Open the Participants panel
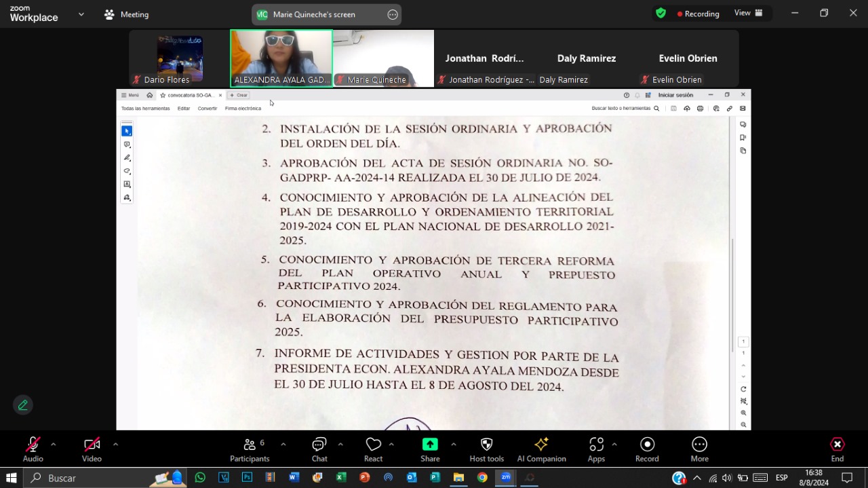 250,449
